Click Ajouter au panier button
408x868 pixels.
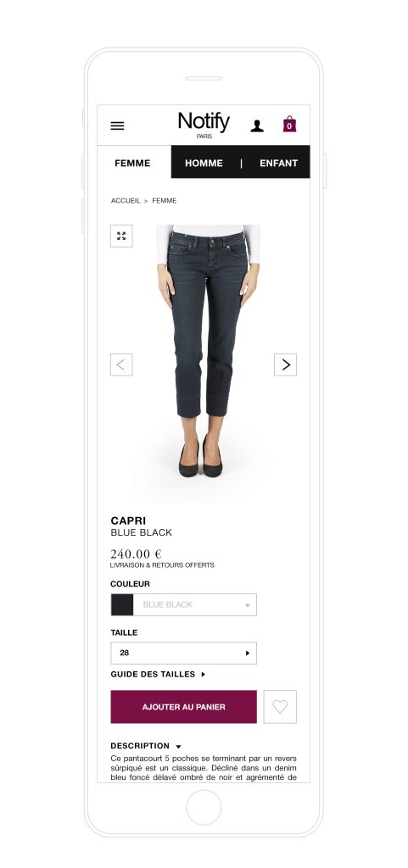click(184, 707)
